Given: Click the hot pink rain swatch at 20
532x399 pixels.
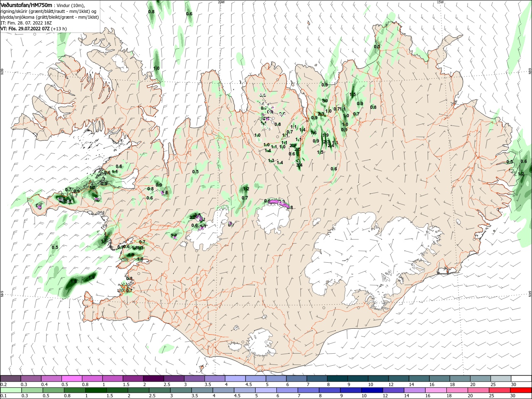Looking at the screenshot, I should (x=479, y=390).
